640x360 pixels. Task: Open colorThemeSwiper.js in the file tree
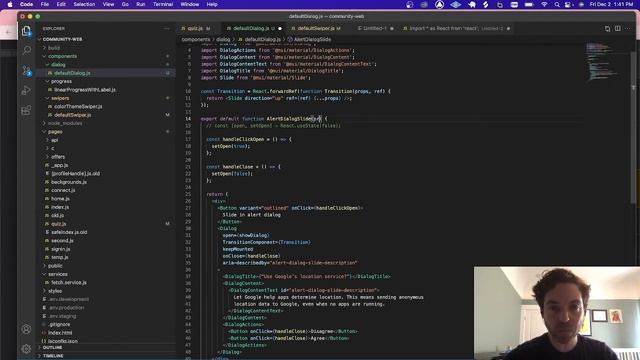78,106
